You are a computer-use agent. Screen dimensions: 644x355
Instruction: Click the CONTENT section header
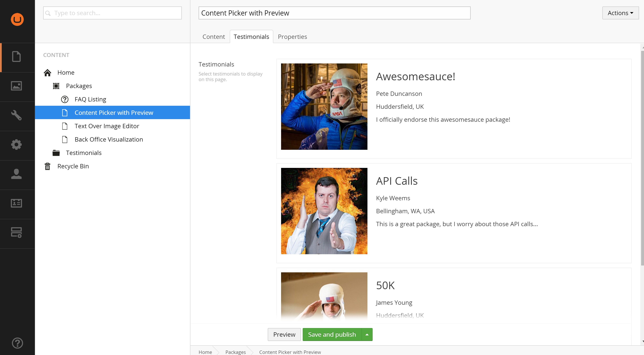pyautogui.click(x=56, y=55)
